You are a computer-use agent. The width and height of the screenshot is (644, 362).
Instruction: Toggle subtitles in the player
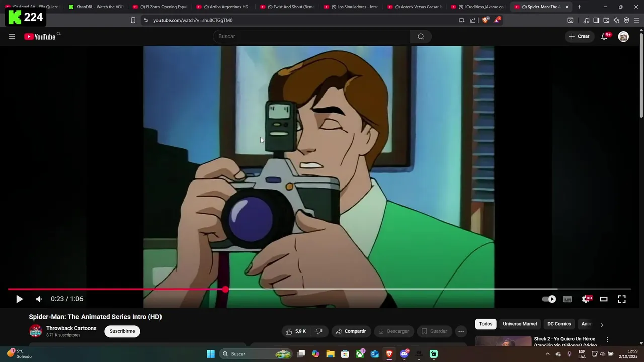568,299
